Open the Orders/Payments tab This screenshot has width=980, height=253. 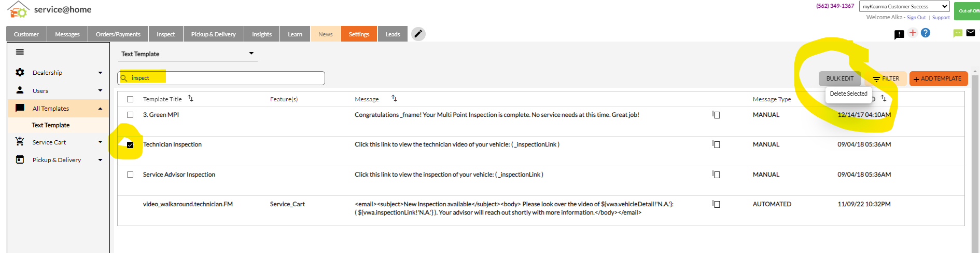pos(118,34)
